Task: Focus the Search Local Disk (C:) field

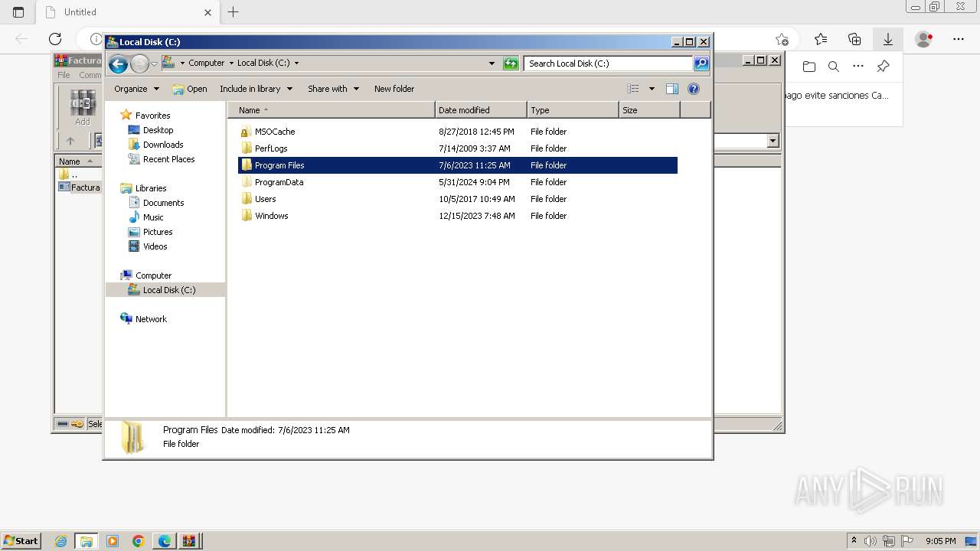Action: click(x=609, y=64)
